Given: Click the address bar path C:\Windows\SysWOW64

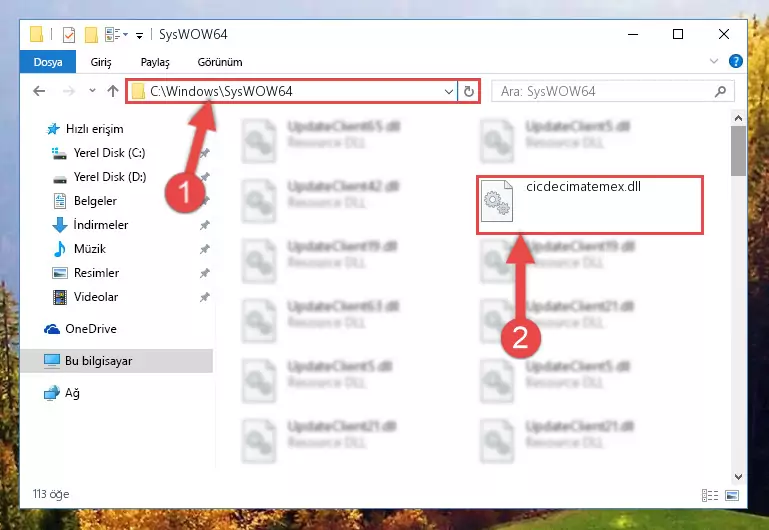Looking at the screenshot, I should click(x=221, y=91).
